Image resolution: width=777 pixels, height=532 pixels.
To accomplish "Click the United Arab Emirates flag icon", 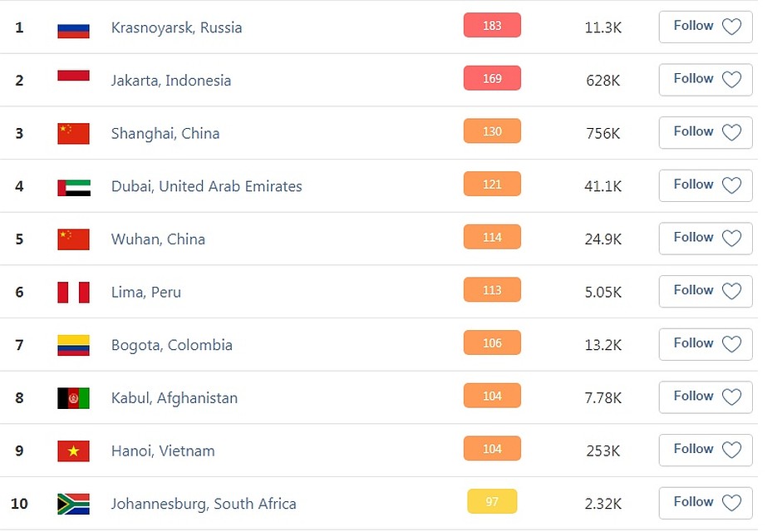I will pyautogui.click(x=73, y=186).
